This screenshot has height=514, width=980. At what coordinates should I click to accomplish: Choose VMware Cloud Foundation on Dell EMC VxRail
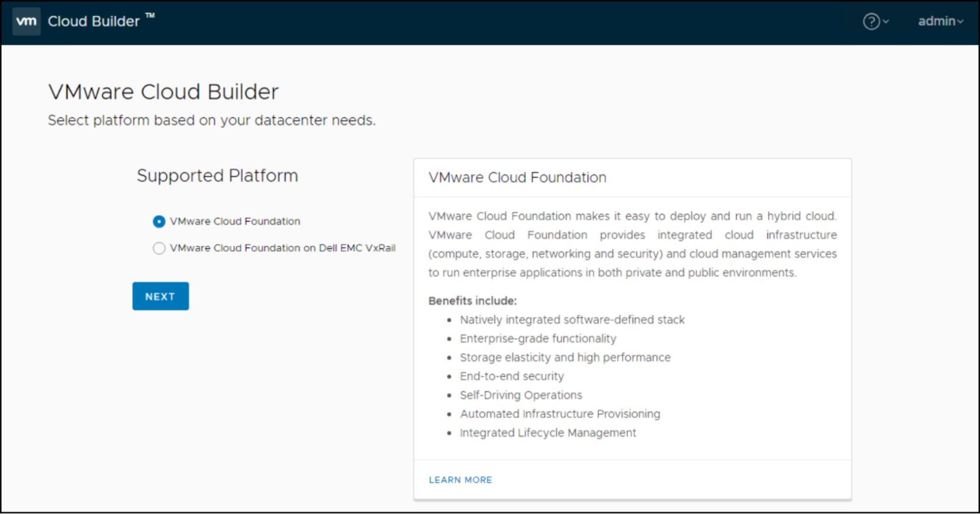159,248
